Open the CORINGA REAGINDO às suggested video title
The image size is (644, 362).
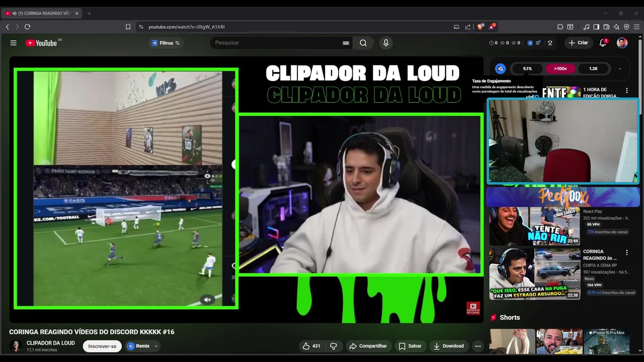pos(600,254)
